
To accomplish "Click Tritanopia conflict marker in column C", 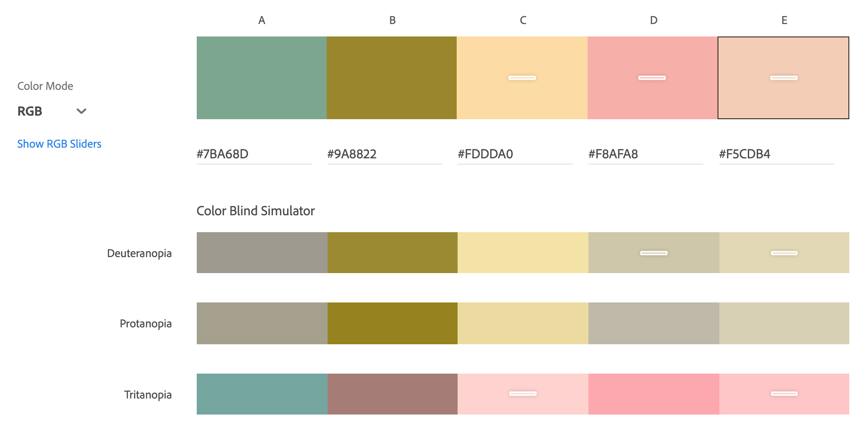I will pyautogui.click(x=523, y=394).
